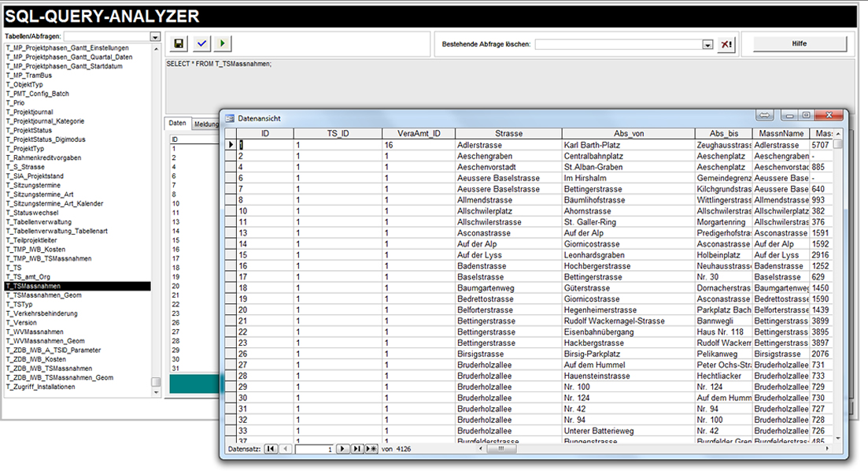Click the Datensatz record number field

click(312, 449)
